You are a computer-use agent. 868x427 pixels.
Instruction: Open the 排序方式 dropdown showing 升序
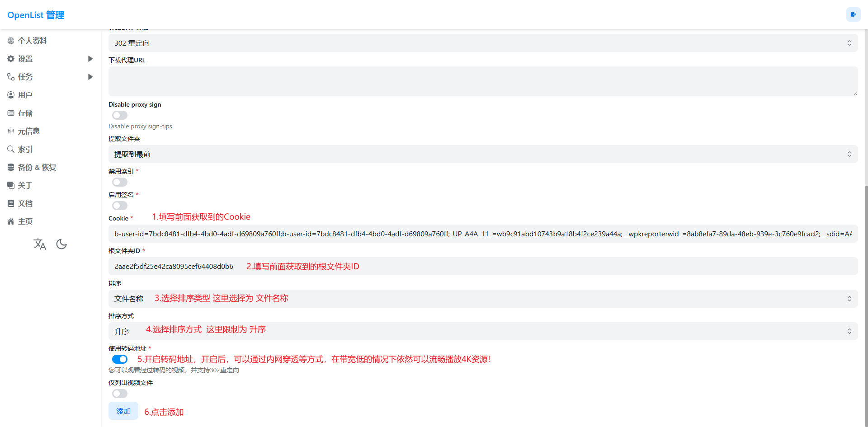[x=483, y=331]
